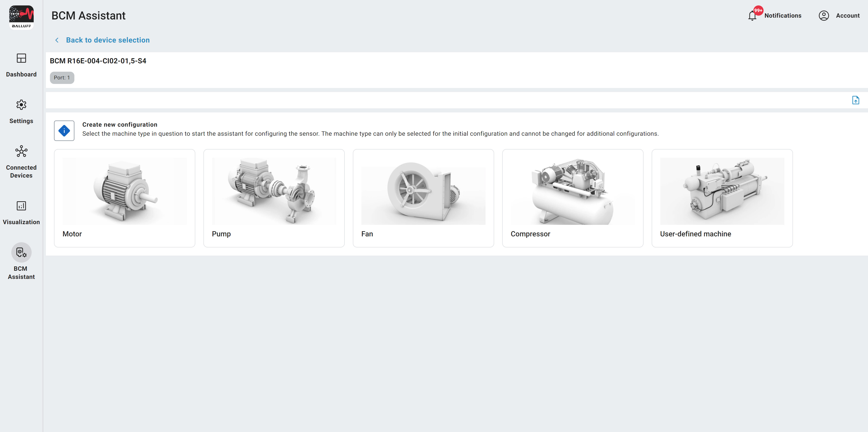Click the Account text label
The width and height of the screenshot is (868, 432).
pos(847,16)
